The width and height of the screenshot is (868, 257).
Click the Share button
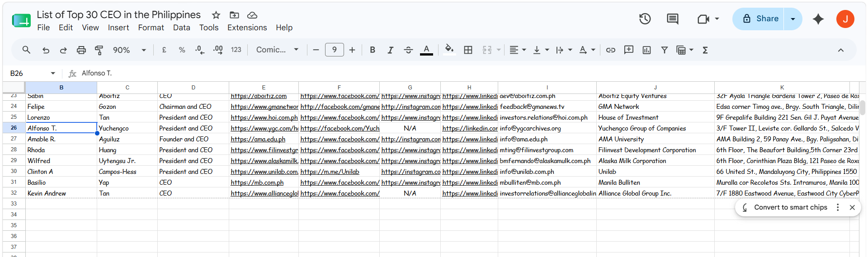point(759,19)
